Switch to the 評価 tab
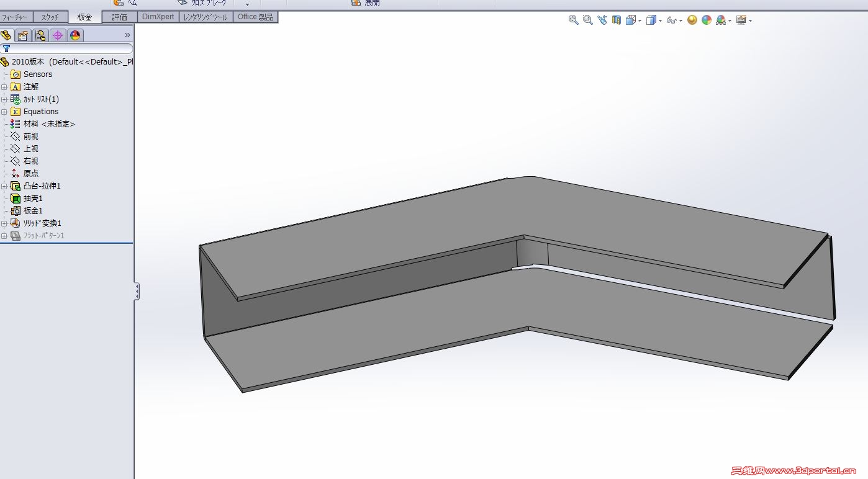The image size is (868, 479). pos(119,17)
